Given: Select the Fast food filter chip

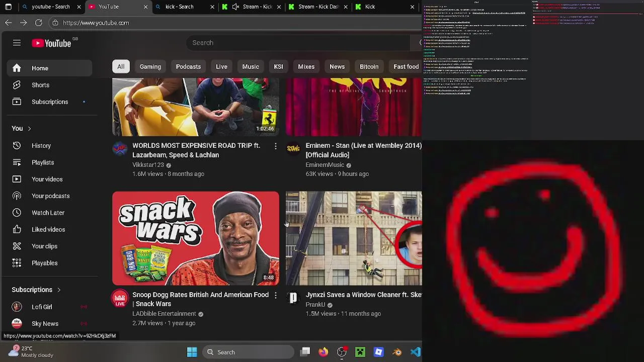Looking at the screenshot, I should click(x=405, y=66).
